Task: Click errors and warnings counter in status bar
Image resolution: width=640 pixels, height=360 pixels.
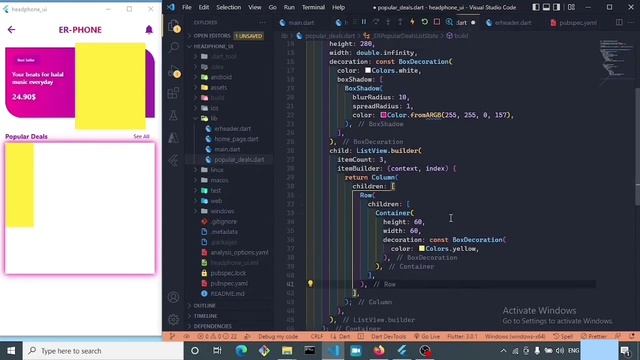Action: [217, 336]
